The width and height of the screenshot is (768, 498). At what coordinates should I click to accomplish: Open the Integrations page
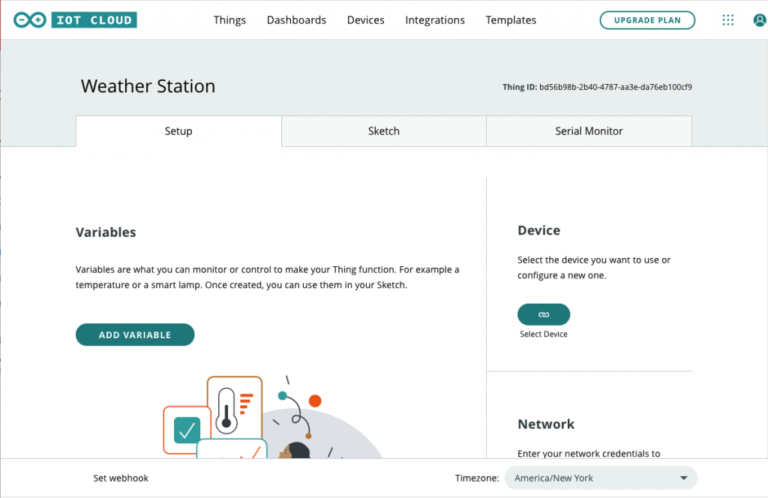[434, 20]
